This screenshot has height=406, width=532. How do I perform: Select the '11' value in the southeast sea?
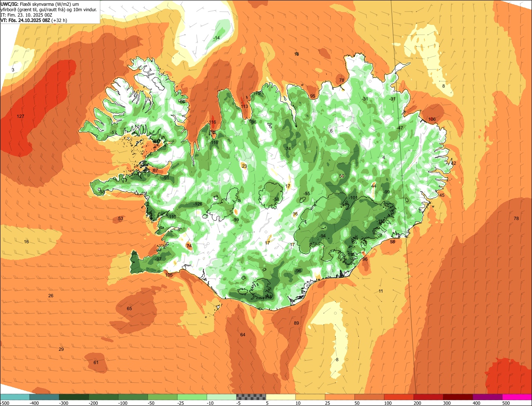(381, 291)
